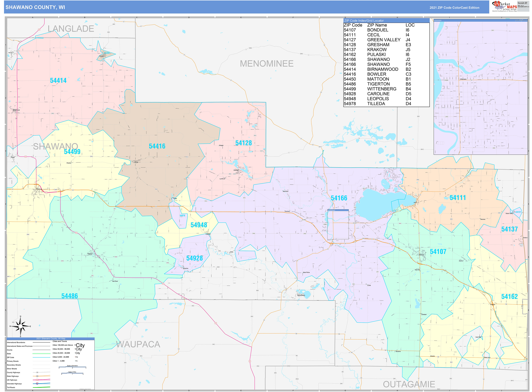
Task: Click the County Highways 123 marker in legend
Action: coord(37,373)
